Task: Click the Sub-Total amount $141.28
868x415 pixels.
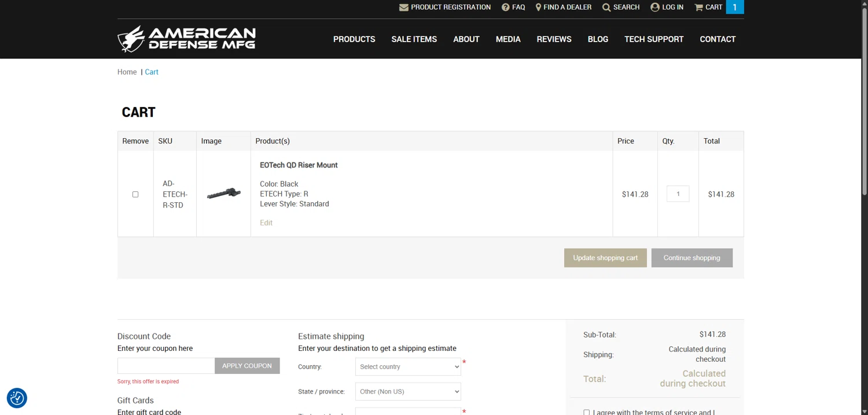Action: click(x=712, y=334)
